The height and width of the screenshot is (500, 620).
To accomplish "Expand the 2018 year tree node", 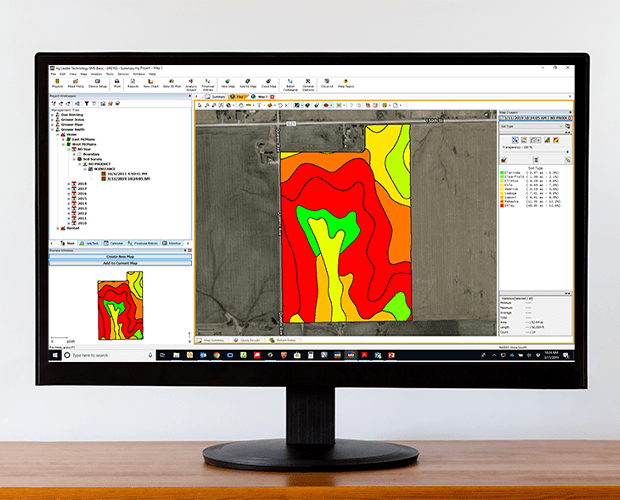I will point(68,184).
